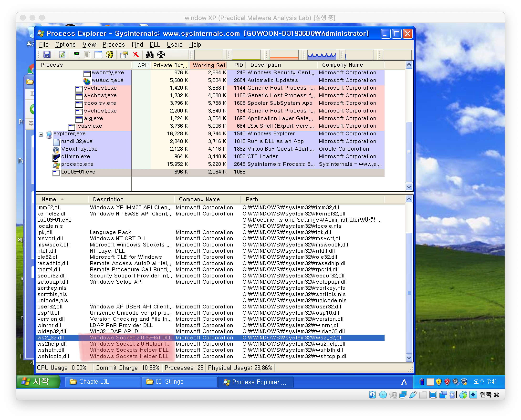521x420 pixels.
Task: Open the process Properties toolbar icon
Action: 124,55
